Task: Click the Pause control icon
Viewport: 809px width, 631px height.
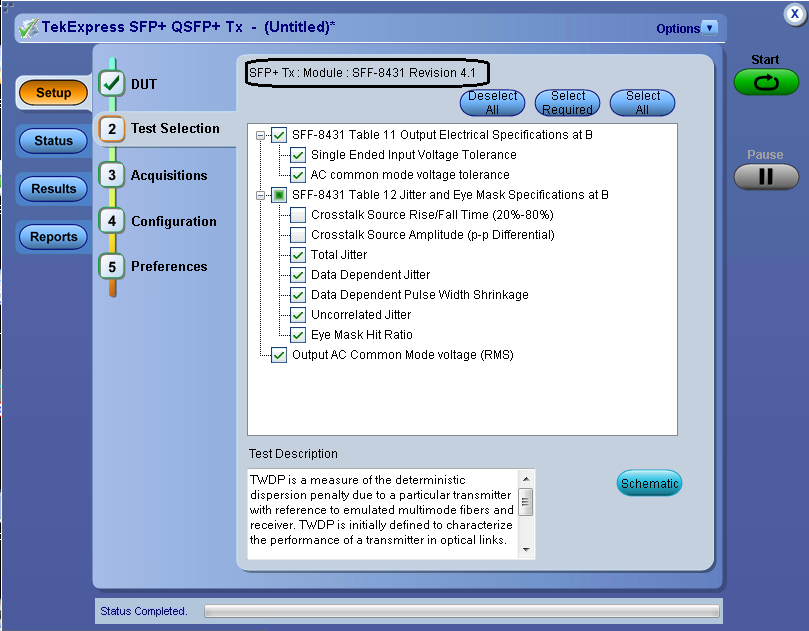Action: click(765, 178)
